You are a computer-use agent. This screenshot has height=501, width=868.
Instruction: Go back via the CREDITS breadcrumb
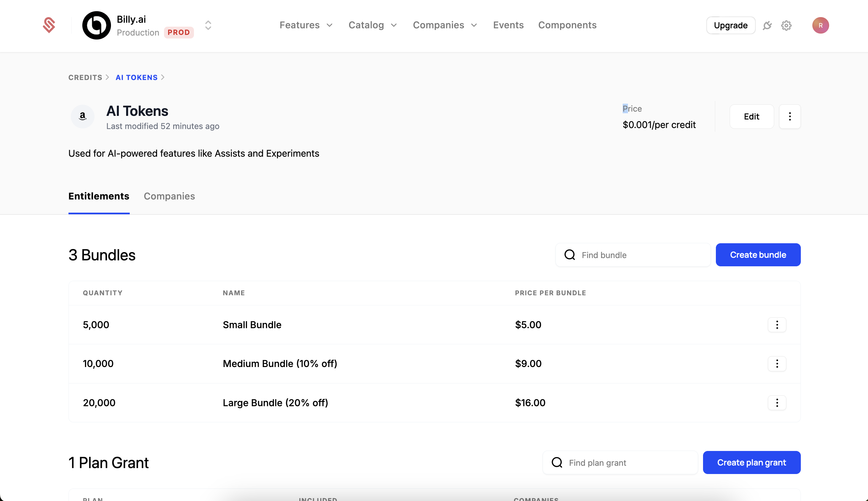coord(85,77)
